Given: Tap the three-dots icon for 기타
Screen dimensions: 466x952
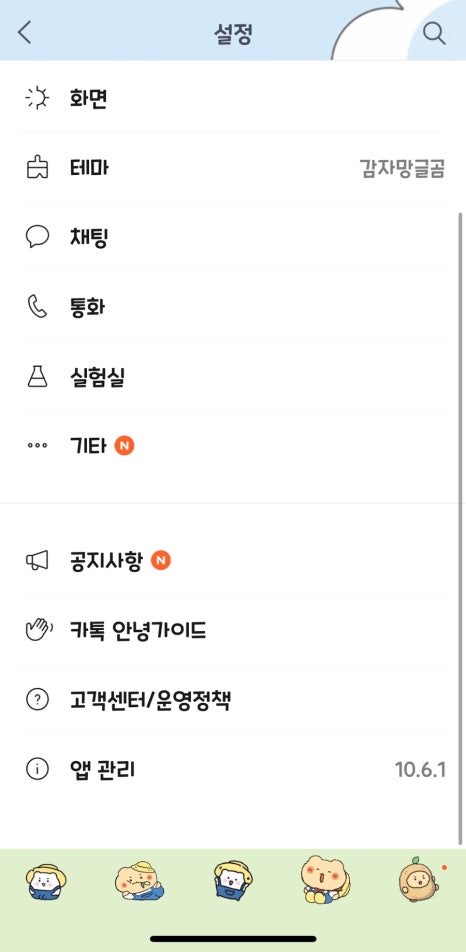Looking at the screenshot, I should coord(37,446).
